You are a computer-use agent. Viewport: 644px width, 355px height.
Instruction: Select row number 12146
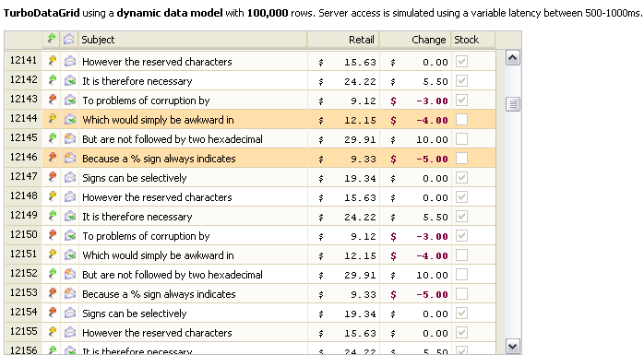[x=23, y=157]
